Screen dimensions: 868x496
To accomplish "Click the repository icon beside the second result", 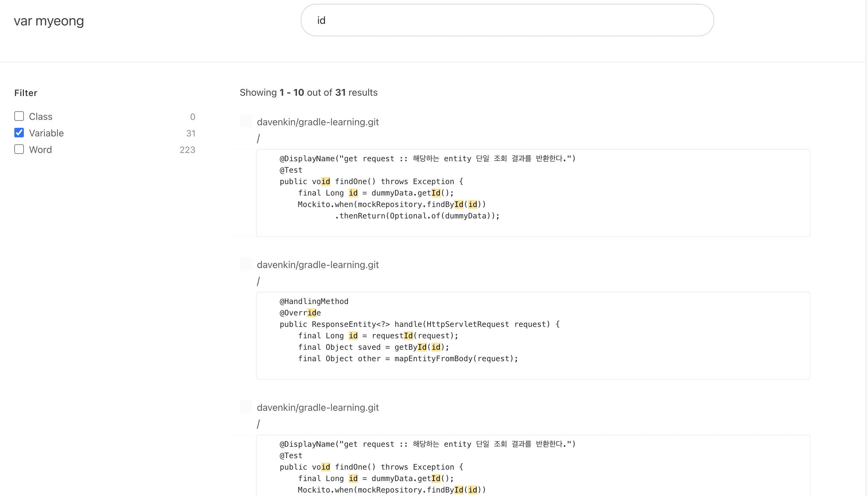I will click(246, 264).
